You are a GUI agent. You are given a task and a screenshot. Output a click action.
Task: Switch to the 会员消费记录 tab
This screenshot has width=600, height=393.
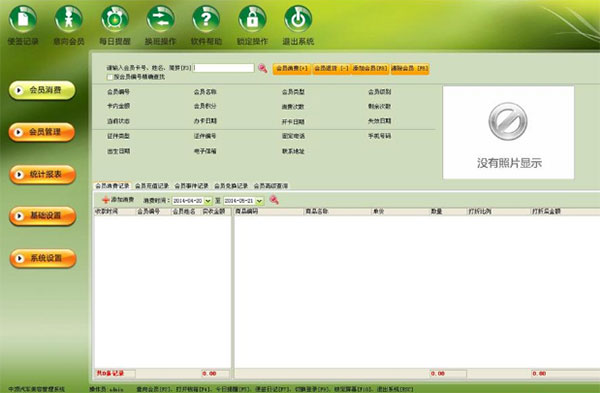pyautogui.click(x=112, y=186)
